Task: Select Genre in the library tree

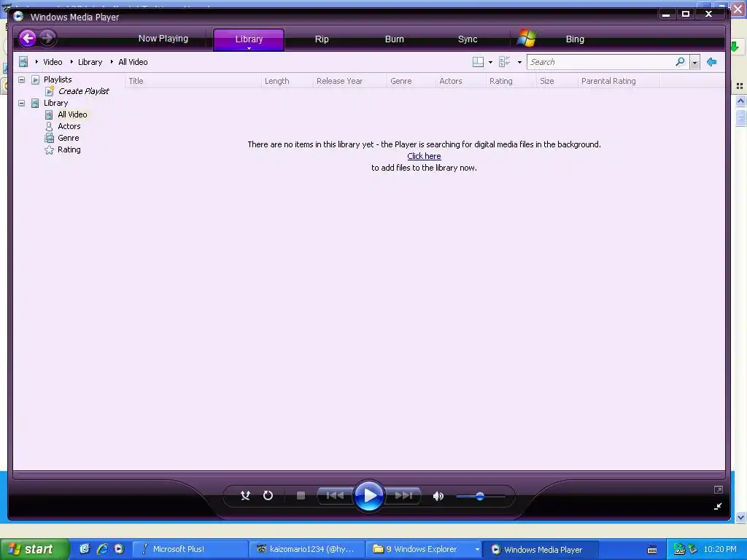Action: pos(68,138)
